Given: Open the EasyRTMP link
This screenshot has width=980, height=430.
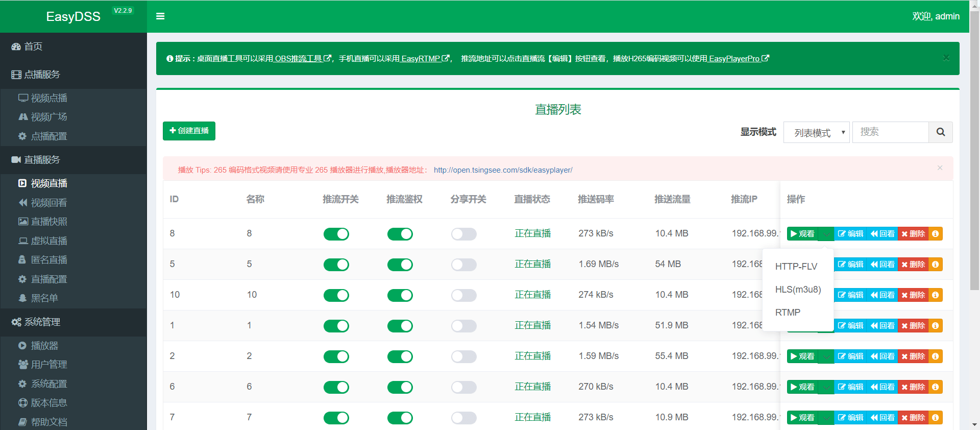Looking at the screenshot, I should click(425, 59).
